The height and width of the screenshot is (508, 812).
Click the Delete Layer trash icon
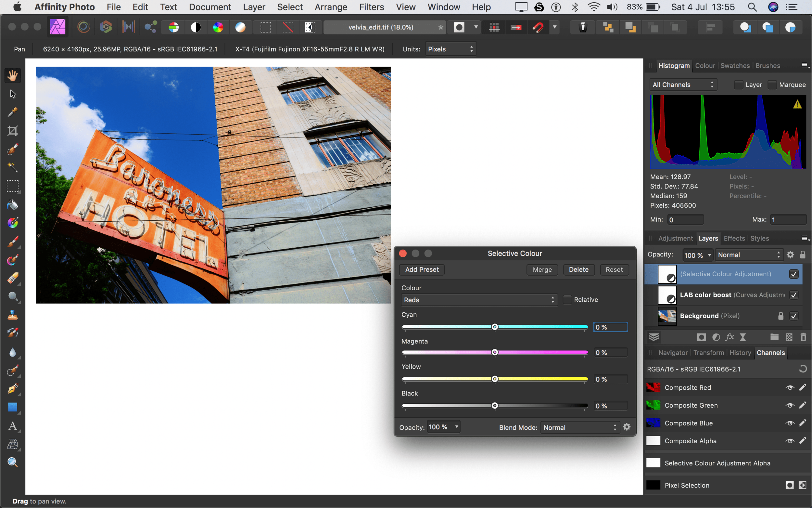pyautogui.click(x=803, y=337)
